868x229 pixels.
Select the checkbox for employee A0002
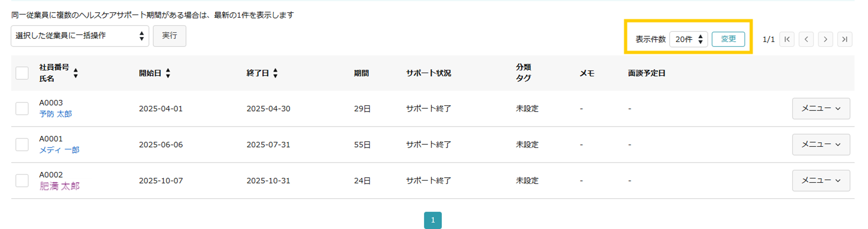[22, 180]
